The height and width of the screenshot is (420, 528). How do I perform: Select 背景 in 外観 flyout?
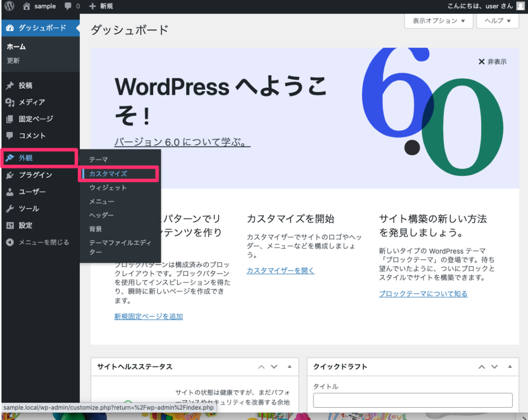(95, 229)
